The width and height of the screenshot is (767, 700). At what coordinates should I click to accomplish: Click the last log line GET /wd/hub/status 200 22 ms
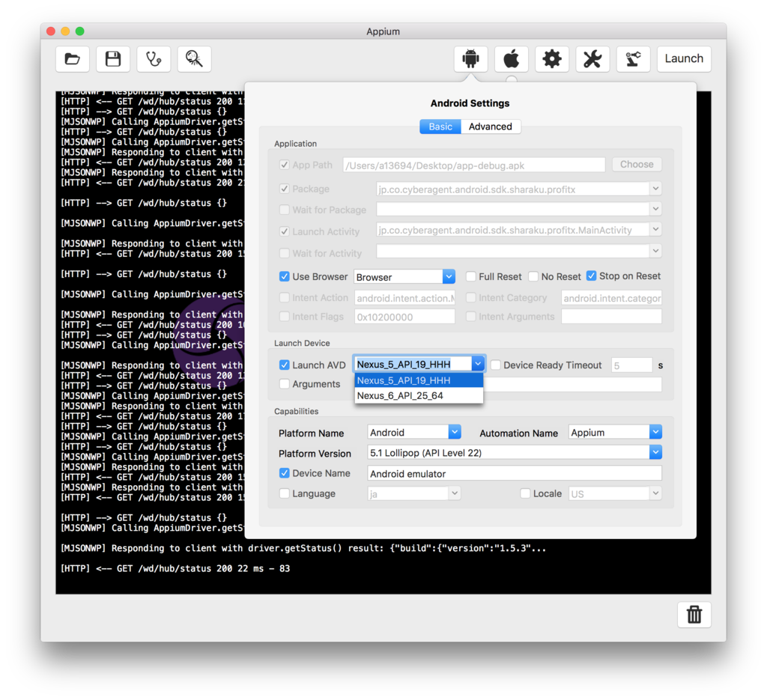click(x=175, y=568)
